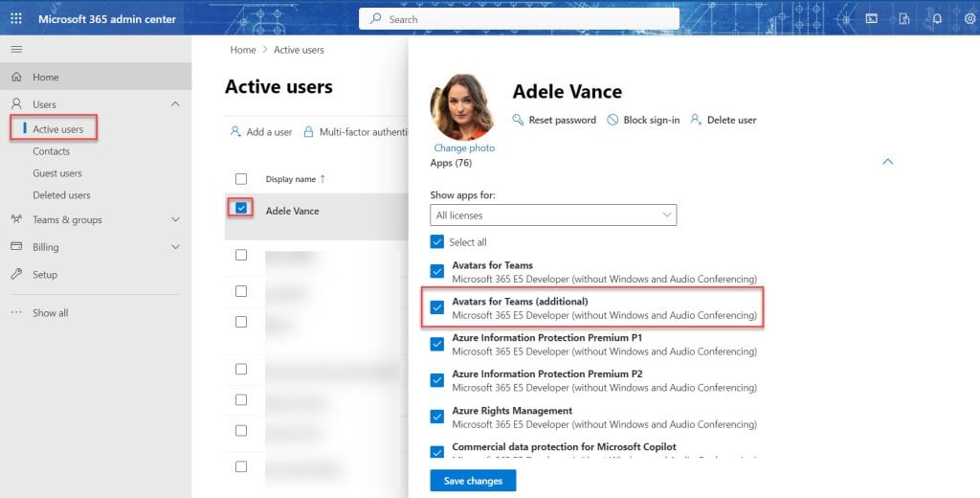The height and width of the screenshot is (498, 980).
Task: Uncheck the Azure Rights Management checkbox
Action: click(436, 417)
